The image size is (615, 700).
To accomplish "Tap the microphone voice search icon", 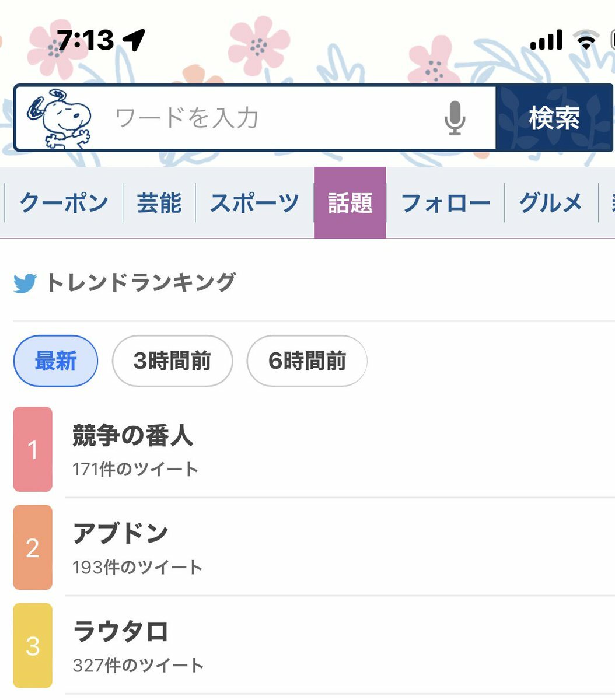I will [455, 118].
